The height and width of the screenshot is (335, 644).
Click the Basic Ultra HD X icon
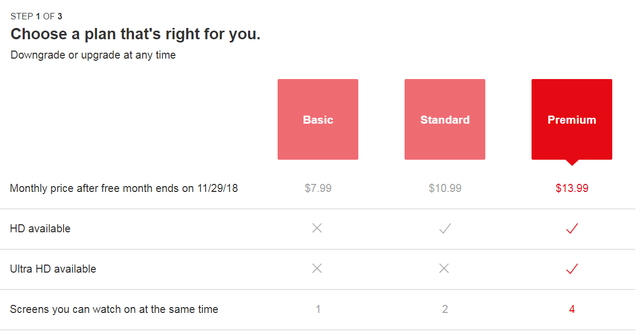(317, 268)
